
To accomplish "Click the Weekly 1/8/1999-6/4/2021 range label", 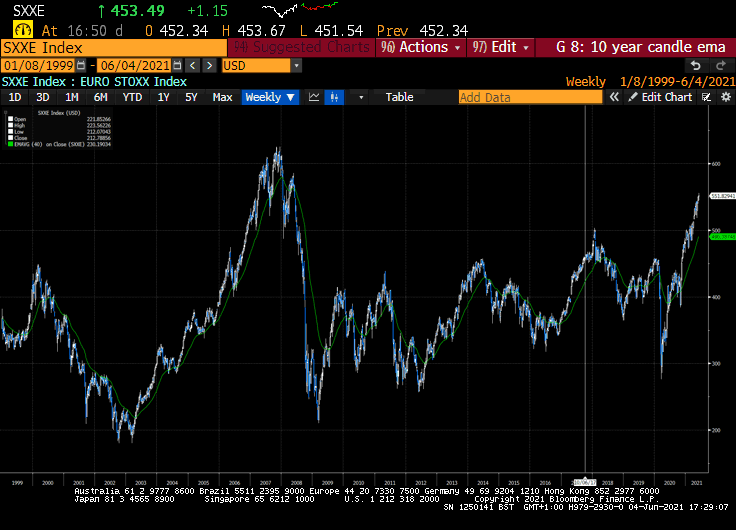I will tap(651, 82).
